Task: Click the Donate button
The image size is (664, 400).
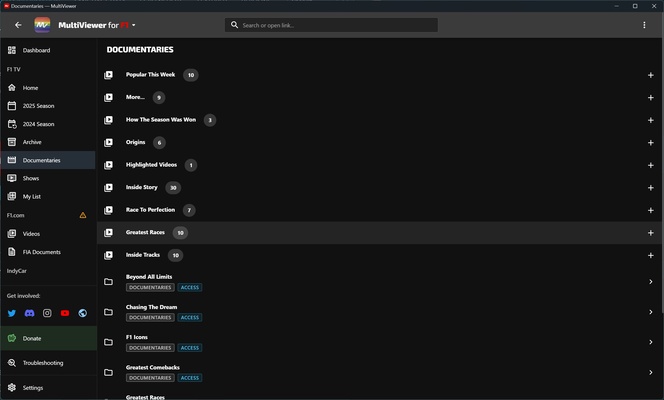Action: tap(48, 338)
